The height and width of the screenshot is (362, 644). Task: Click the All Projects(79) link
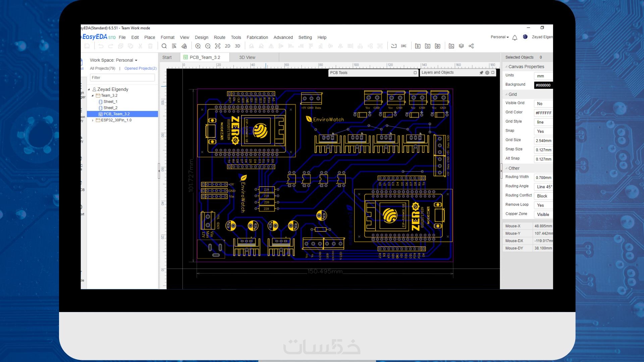[102, 68]
